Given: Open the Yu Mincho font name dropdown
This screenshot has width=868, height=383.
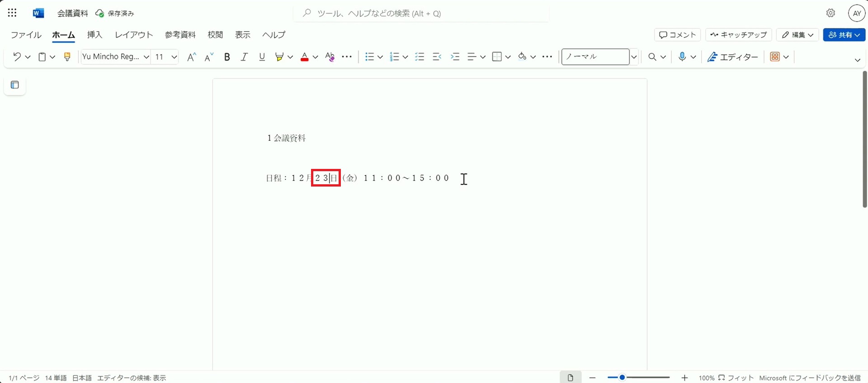Looking at the screenshot, I should coord(146,57).
